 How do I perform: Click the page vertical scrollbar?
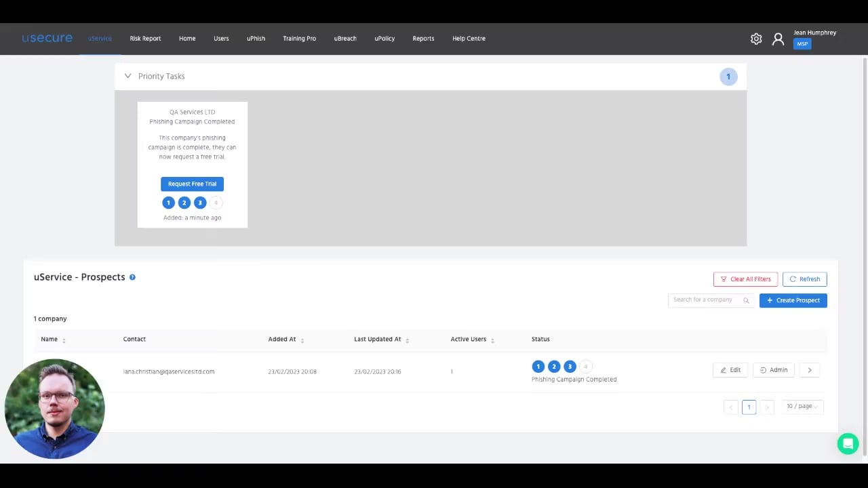click(865, 256)
